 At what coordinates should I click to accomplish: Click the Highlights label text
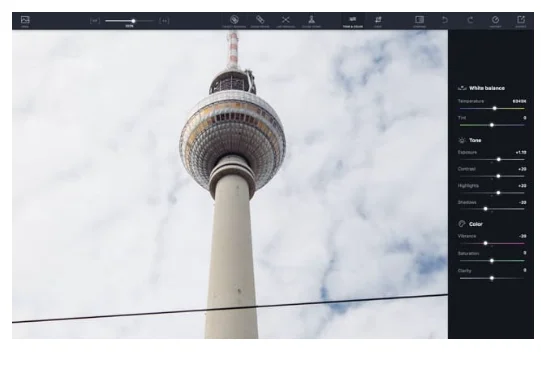coord(468,186)
